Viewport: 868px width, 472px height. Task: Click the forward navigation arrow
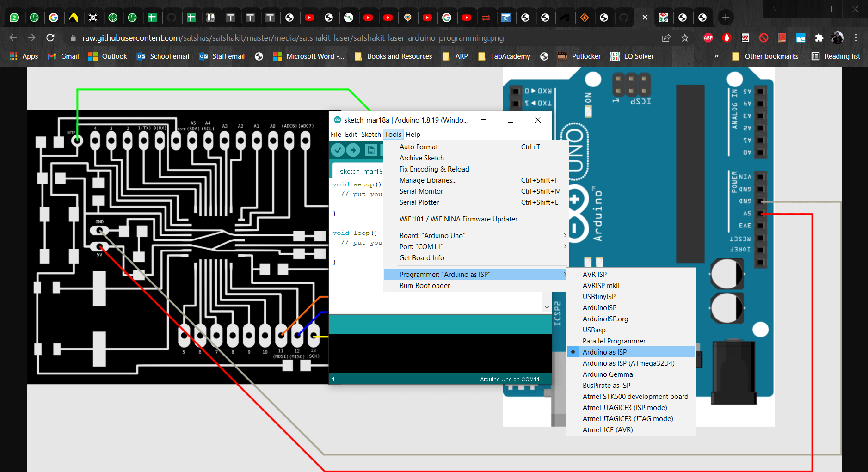point(31,37)
